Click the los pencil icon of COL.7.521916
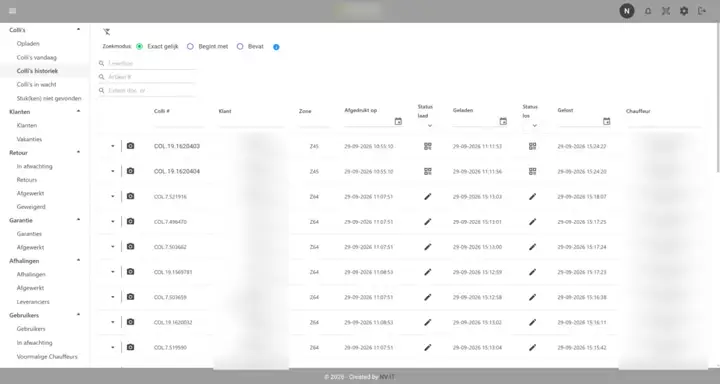 tap(533, 197)
